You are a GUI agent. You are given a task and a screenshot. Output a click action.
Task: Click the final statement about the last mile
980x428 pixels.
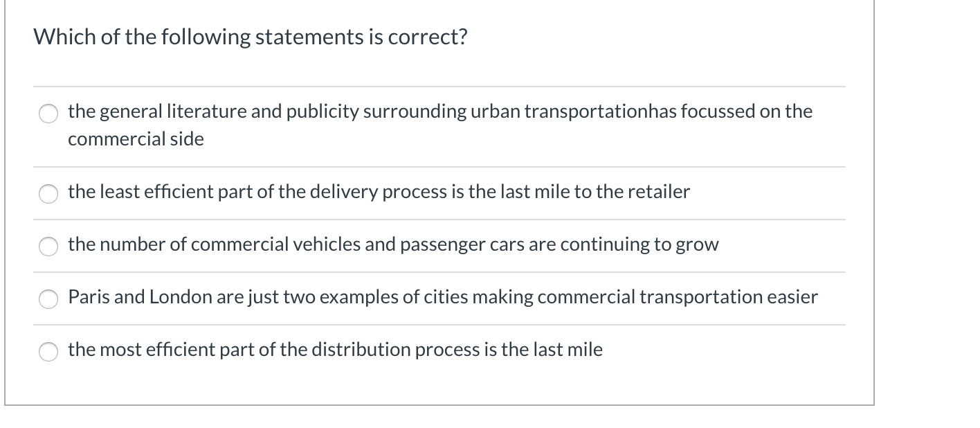click(334, 350)
